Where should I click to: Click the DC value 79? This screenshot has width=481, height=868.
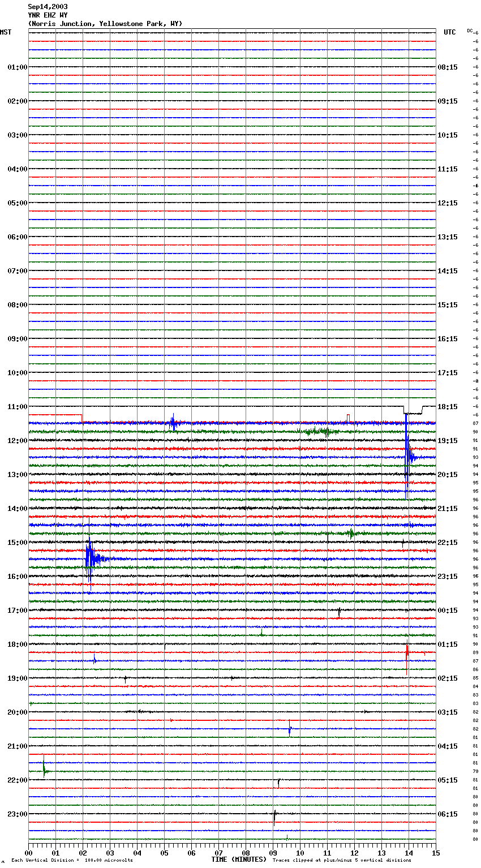[x=475, y=771]
